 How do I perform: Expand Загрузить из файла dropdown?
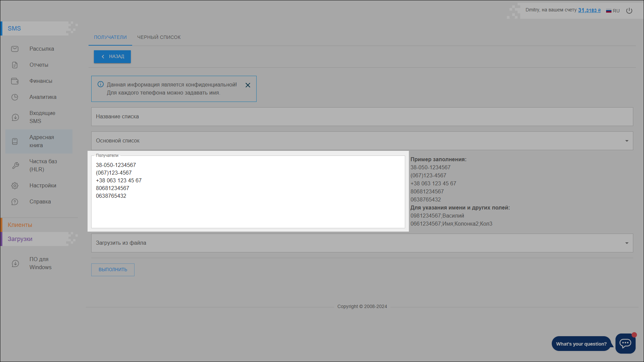point(627,243)
